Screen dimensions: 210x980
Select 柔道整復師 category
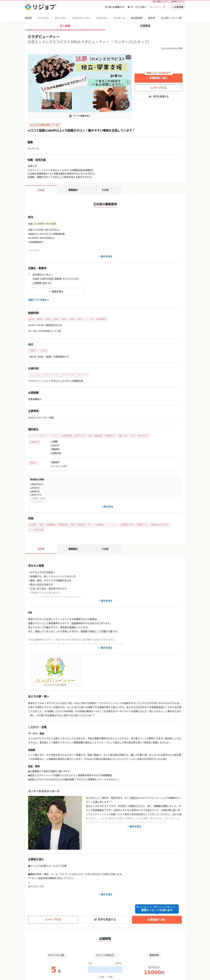coord(136,18)
